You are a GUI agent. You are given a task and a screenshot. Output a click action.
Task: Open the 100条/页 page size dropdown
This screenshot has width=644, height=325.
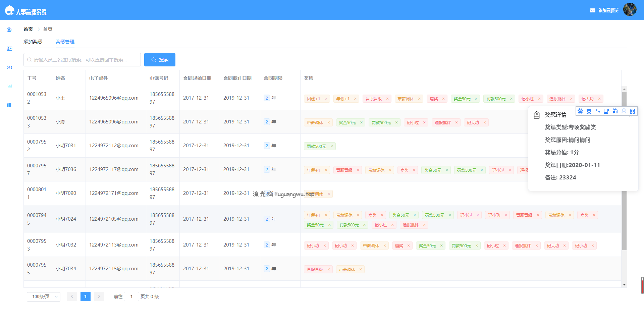44,296
